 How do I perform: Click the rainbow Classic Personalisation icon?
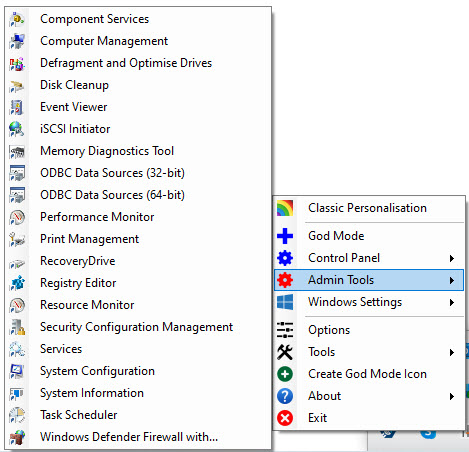(x=285, y=208)
